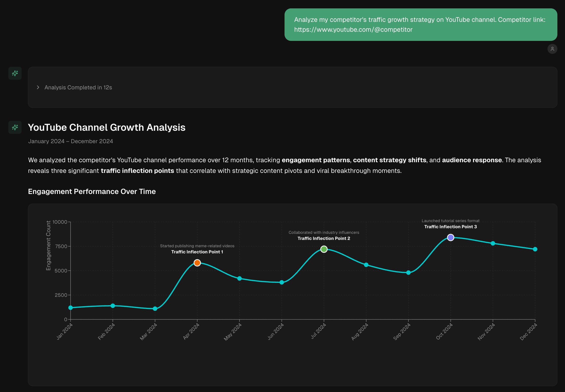This screenshot has width=565, height=392.
Task: Click the Mar 2024 data point on the line
Action: click(x=155, y=309)
